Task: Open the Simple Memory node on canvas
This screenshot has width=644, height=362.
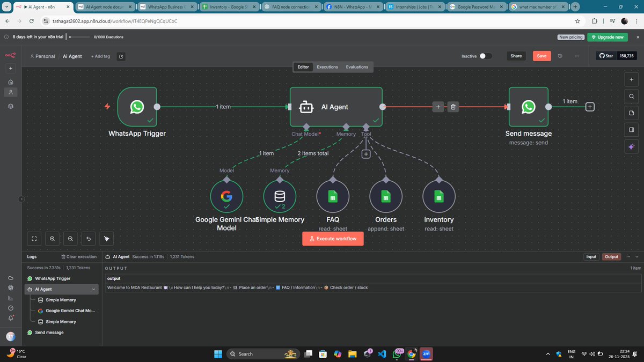Action: tap(280, 196)
